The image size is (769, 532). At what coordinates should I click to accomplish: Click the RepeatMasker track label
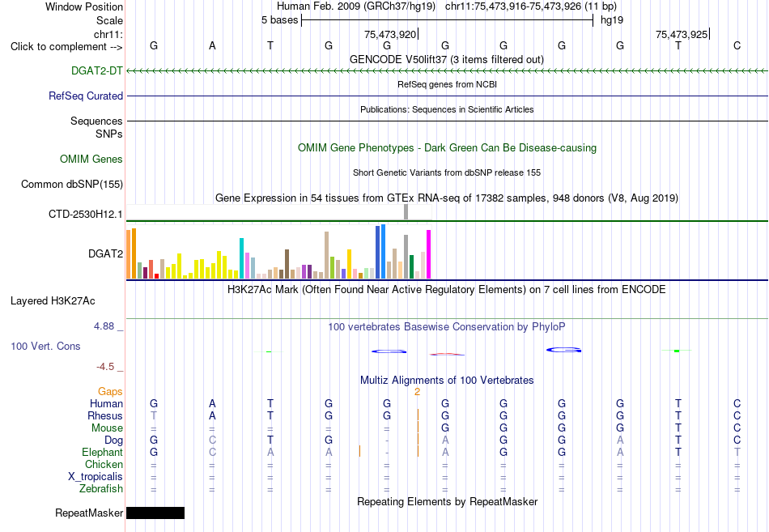point(89,513)
